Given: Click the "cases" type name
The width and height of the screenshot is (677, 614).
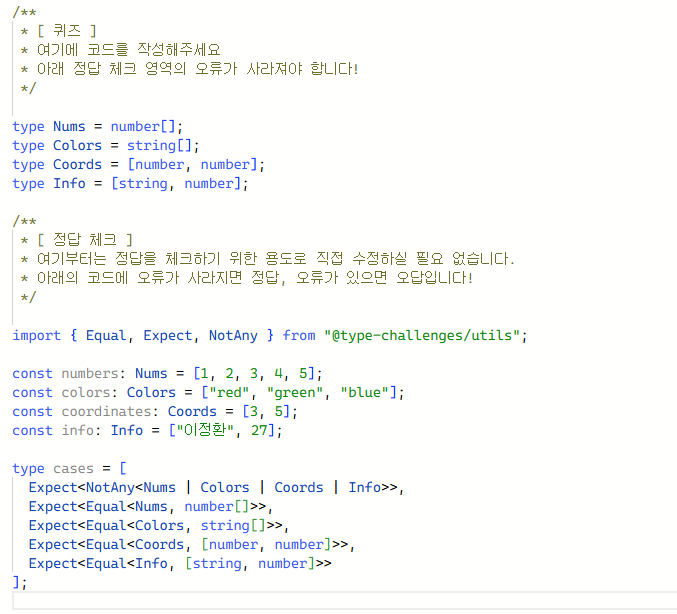Looking at the screenshot, I should pos(73,468).
